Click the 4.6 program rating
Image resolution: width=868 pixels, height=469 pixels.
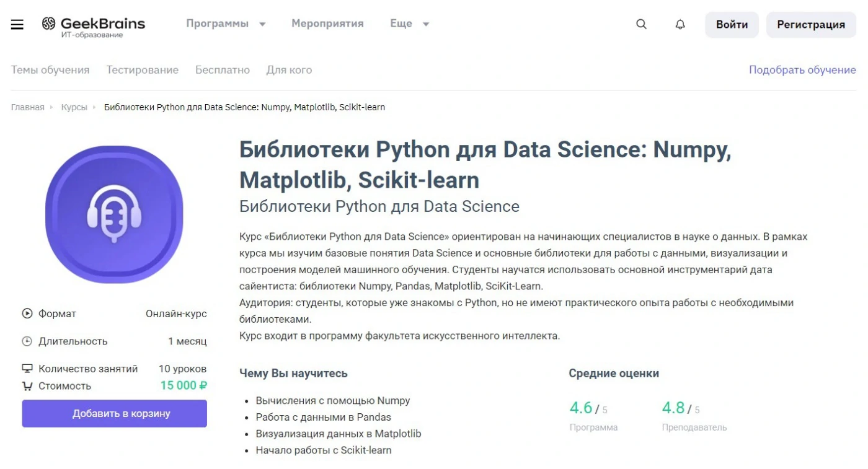click(582, 408)
